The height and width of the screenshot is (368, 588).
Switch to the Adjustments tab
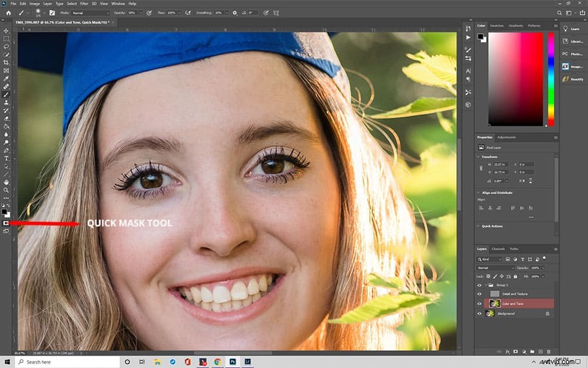pos(506,137)
